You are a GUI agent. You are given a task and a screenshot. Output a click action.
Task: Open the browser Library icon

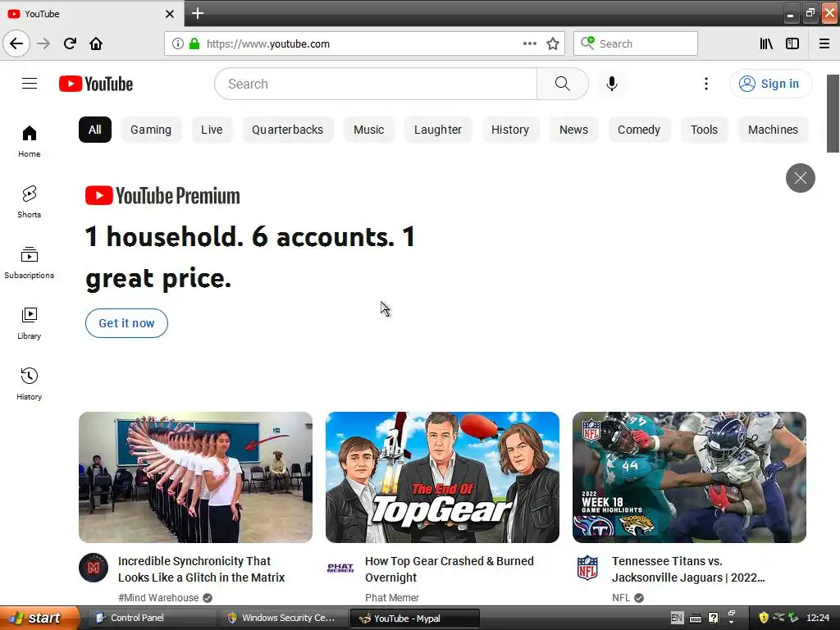coord(766,43)
